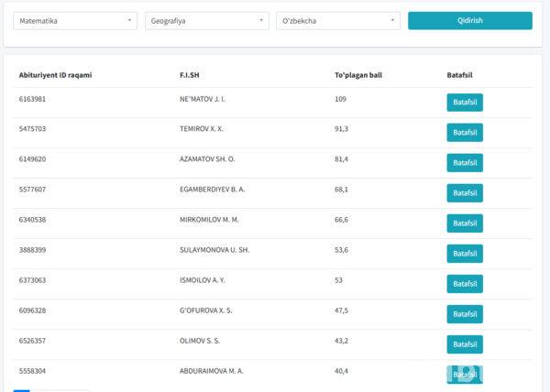Open Batafsil for ABDURAIMOVA M. A.
Screen dimensions: 550x392
click(465, 375)
